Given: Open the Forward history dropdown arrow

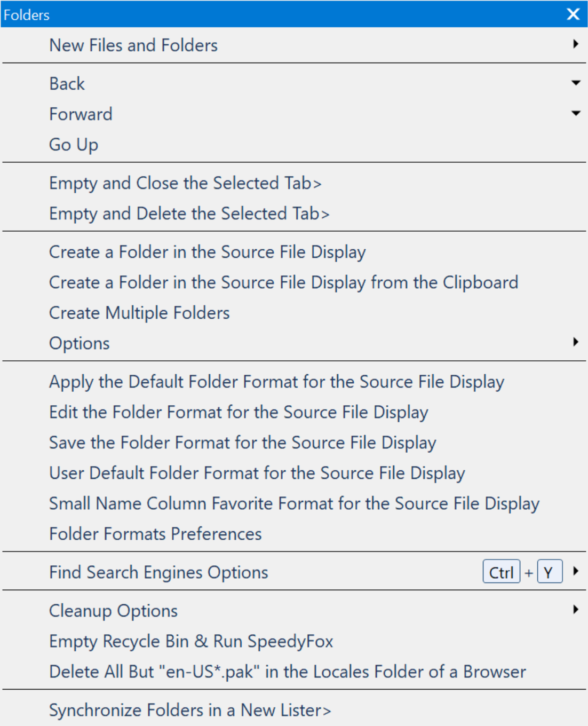Looking at the screenshot, I should [x=576, y=113].
